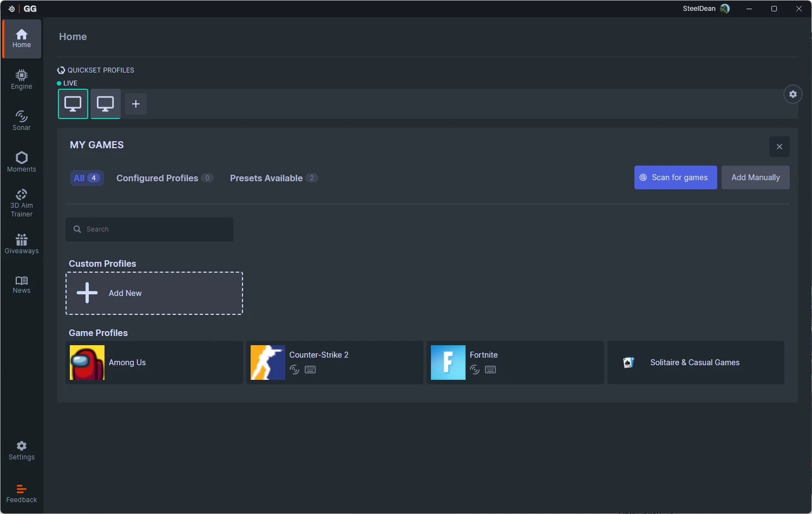
Task: Open Solitaire & Casual Games profile title
Action: coord(695,363)
